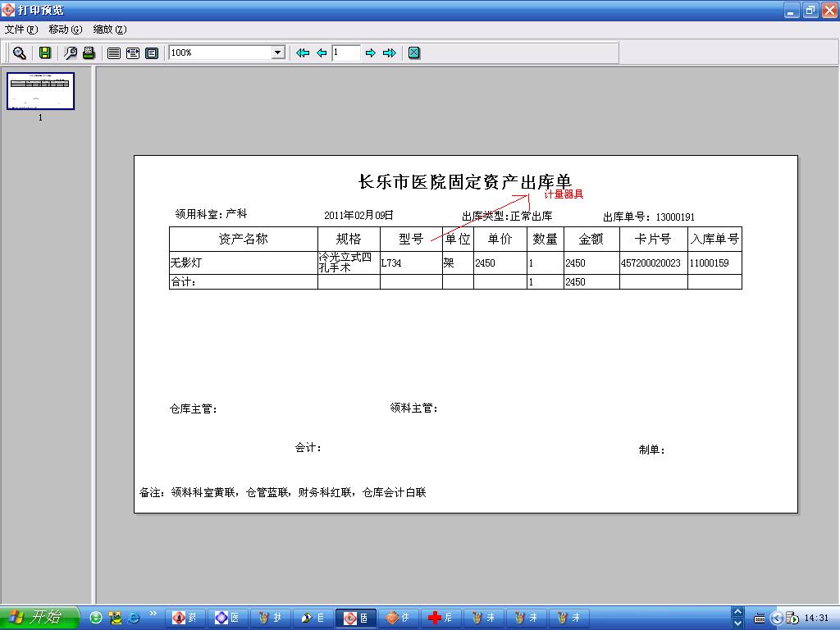This screenshot has height=630, width=840.
Task: Switch to taskbar item labeled 药
Action: 185,618
